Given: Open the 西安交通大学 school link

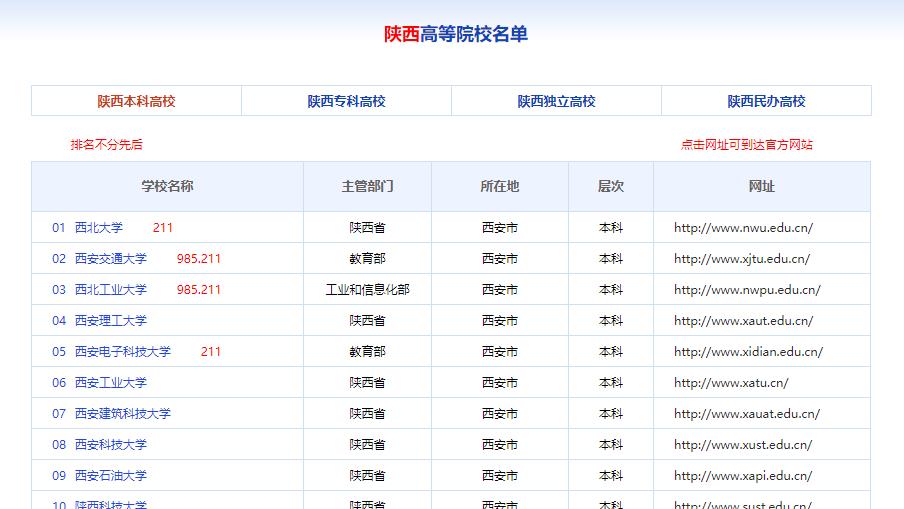Looking at the screenshot, I should [x=111, y=259].
